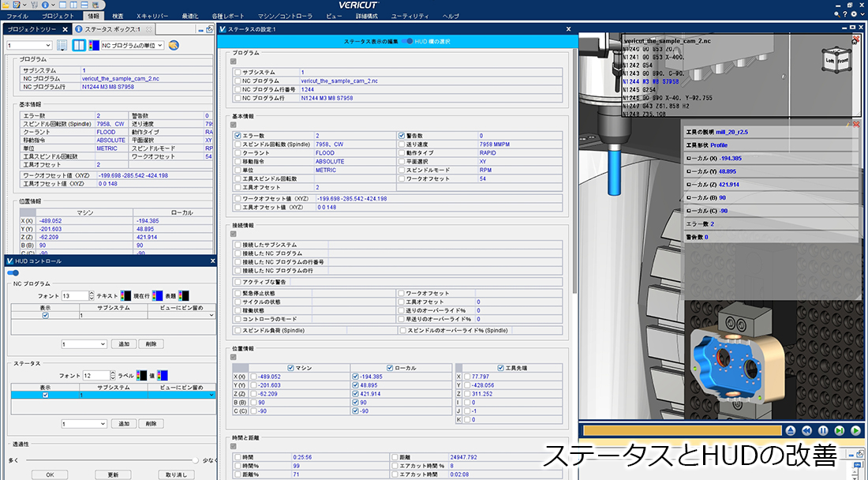
Task: Open the NC プログラムの単位 dropdown
Action: (x=133, y=46)
